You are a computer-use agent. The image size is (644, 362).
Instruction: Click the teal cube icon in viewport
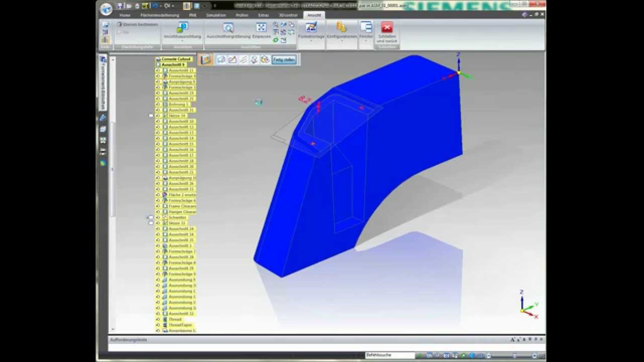point(259,102)
